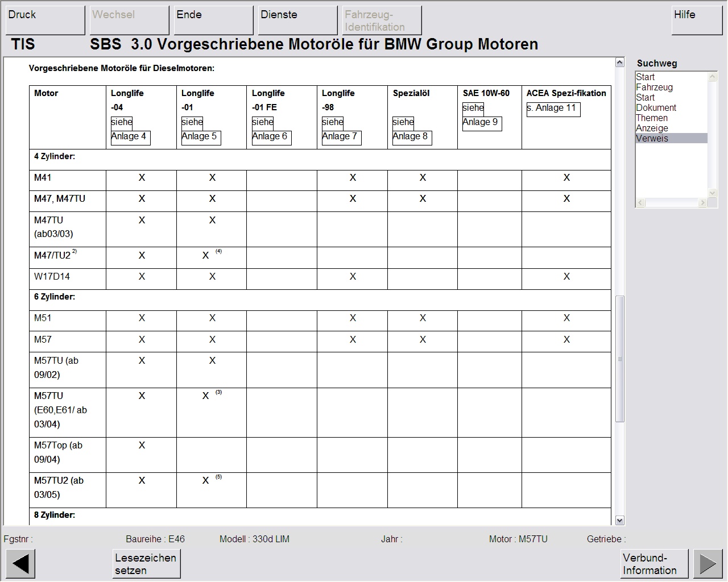Open the 's. Anlage 11' link
Screen dimensions: 728x582
553,109
